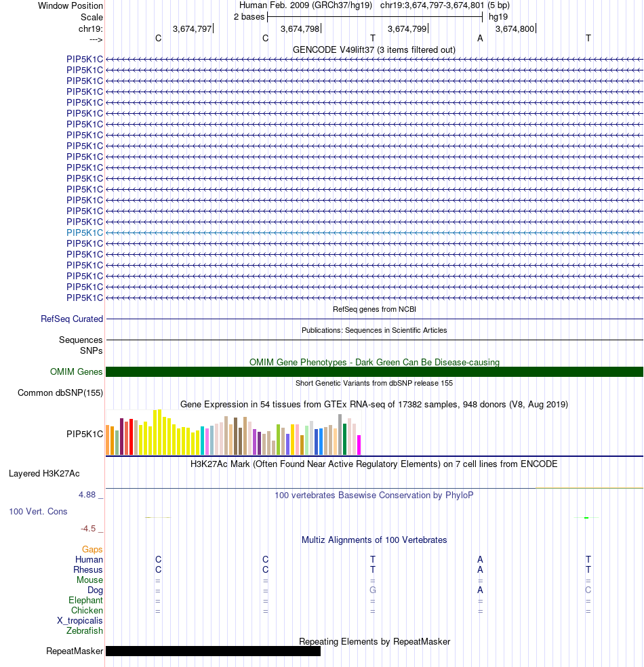
Task: Open the RefSeq genes from NCBI title
Action: coord(374,309)
